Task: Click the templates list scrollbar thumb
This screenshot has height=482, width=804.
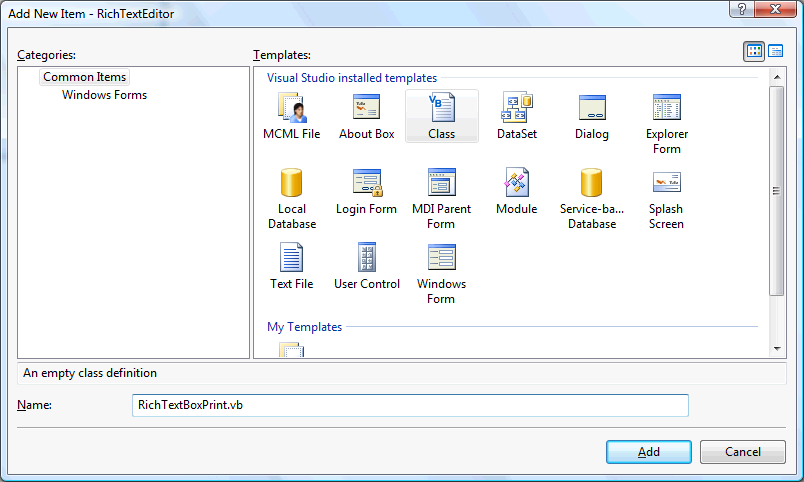Action: click(x=777, y=191)
